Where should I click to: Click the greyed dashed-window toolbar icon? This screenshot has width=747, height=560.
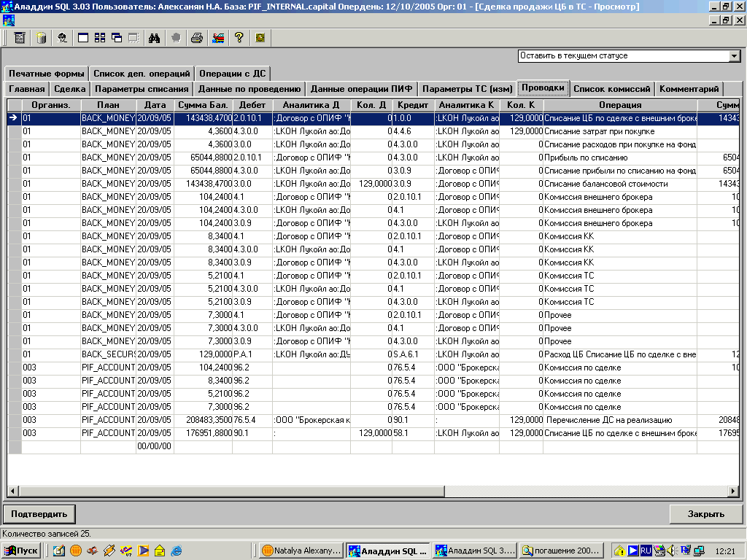point(134,38)
